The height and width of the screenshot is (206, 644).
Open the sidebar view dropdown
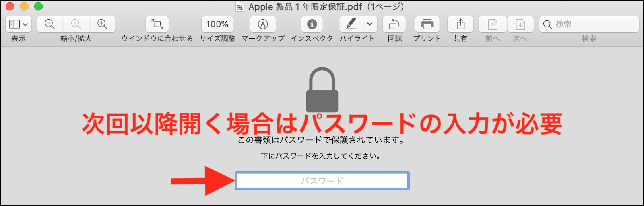[x=19, y=24]
